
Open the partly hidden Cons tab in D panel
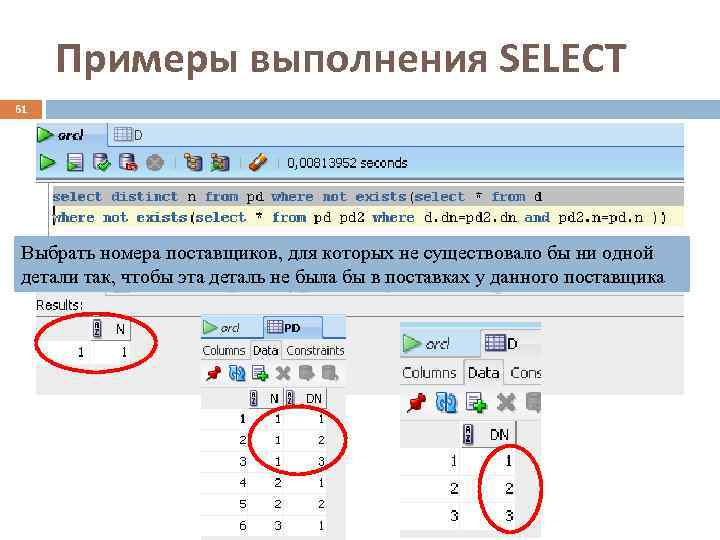point(525,373)
